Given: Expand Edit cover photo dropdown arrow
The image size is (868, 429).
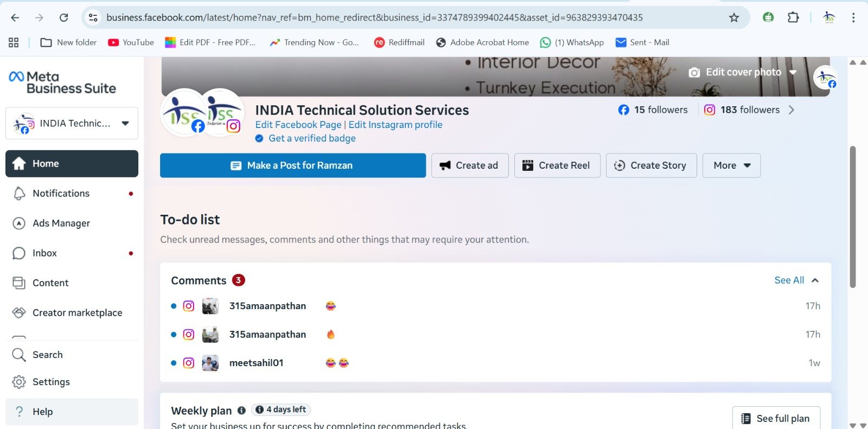Looking at the screenshot, I should tap(793, 72).
